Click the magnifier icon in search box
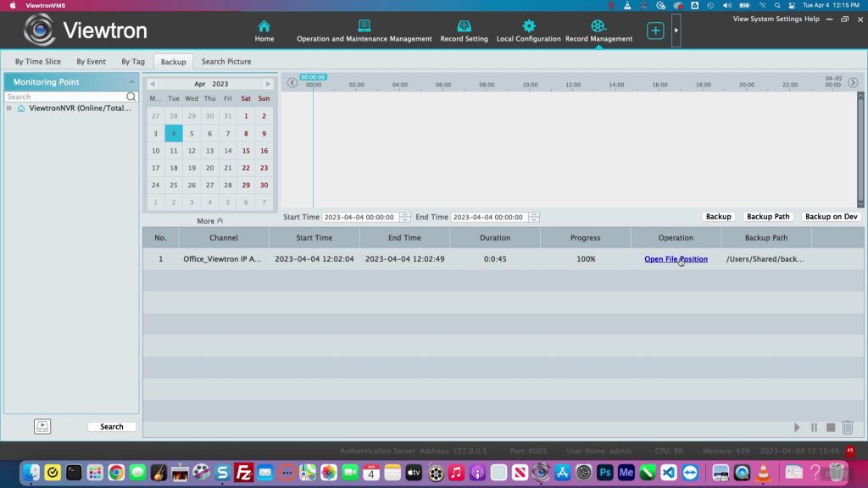The width and height of the screenshot is (868, 488). tap(131, 97)
